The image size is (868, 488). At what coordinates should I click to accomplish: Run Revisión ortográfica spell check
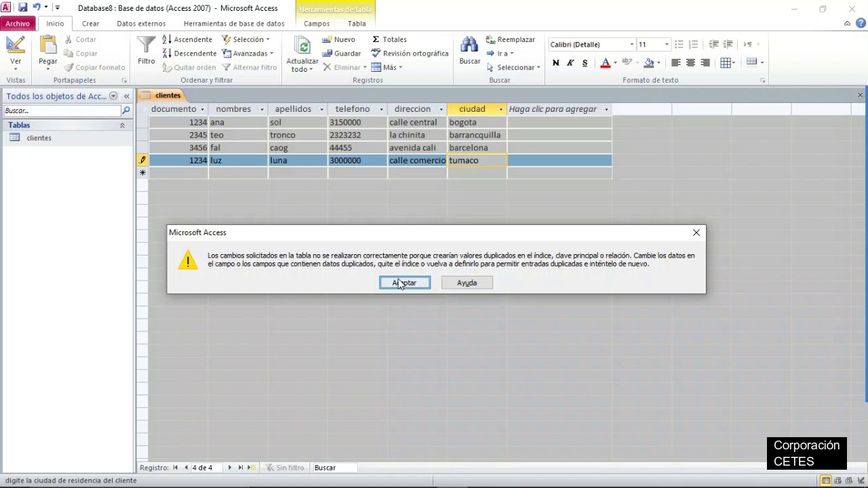coord(410,54)
